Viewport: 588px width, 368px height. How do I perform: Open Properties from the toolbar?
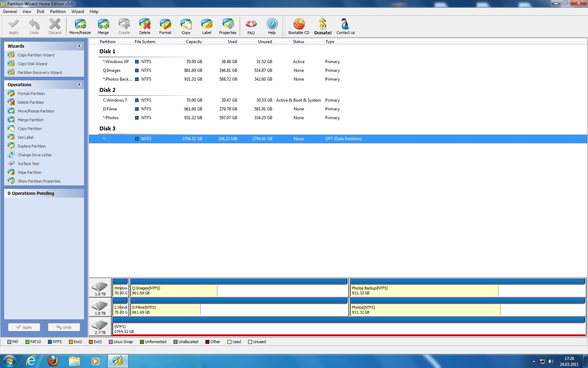(x=228, y=27)
